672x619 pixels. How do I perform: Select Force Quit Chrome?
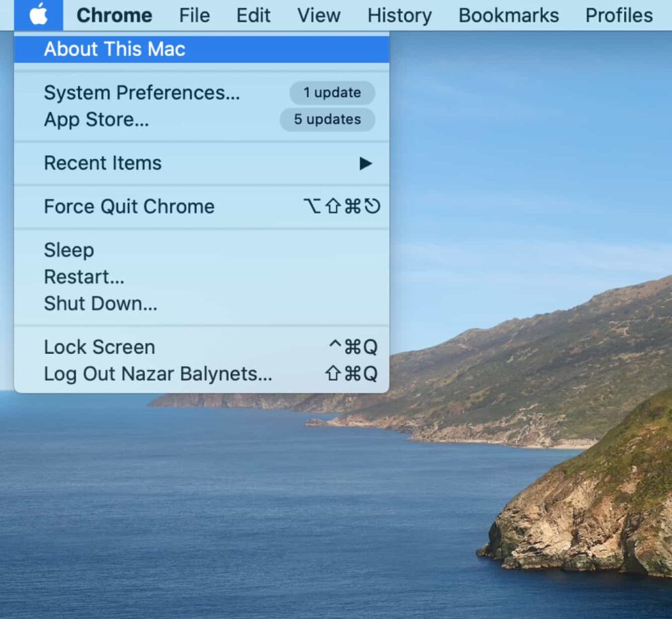(201, 207)
